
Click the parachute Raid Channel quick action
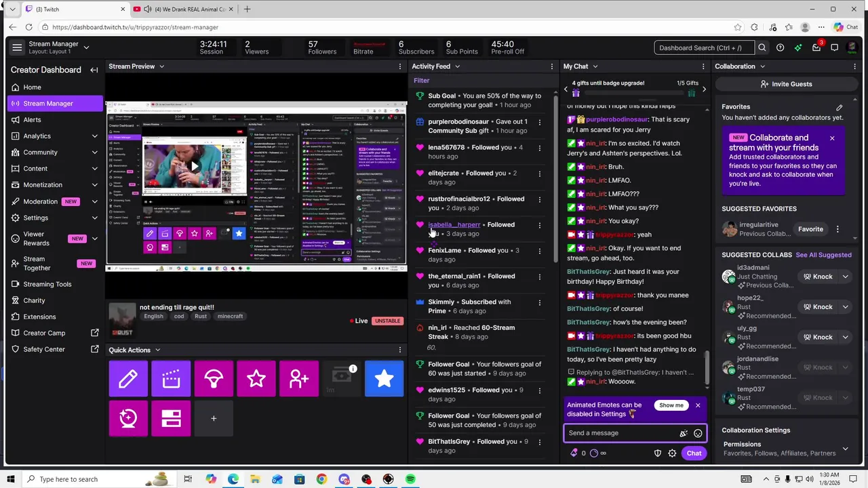pyautogui.click(x=214, y=379)
